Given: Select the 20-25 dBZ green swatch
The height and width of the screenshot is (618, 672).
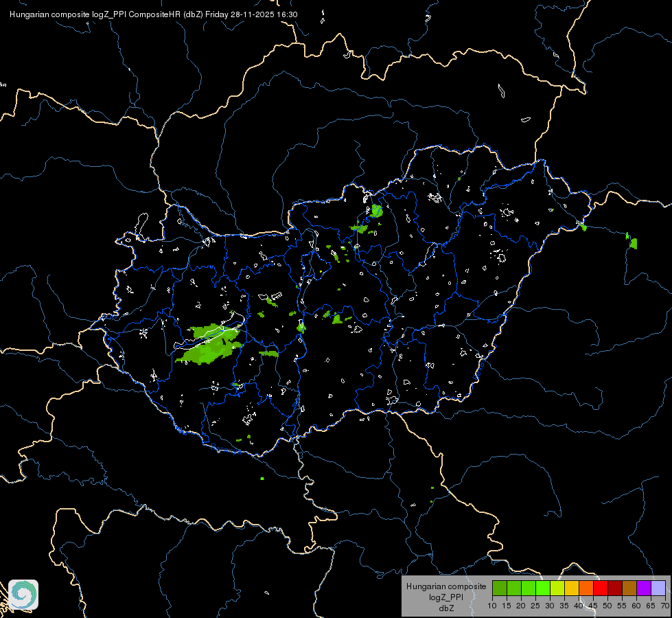Looking at the screenshot, I should 529,588.
